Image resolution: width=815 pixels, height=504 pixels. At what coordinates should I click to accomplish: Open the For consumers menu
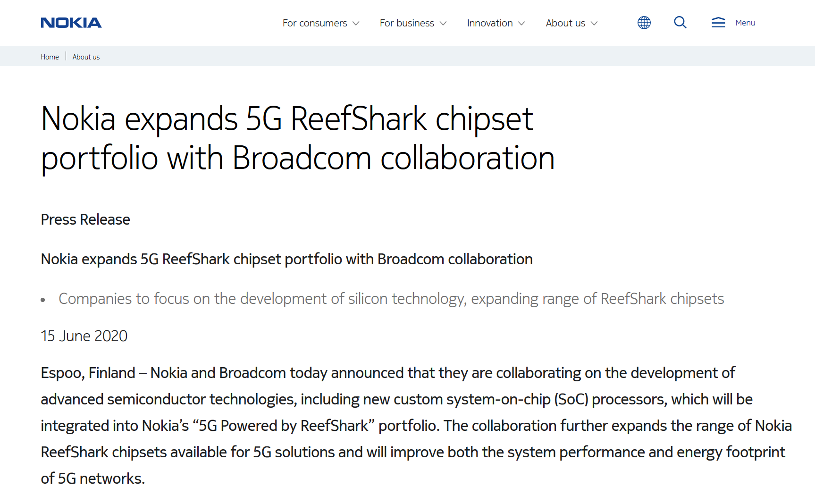(315, 23)
